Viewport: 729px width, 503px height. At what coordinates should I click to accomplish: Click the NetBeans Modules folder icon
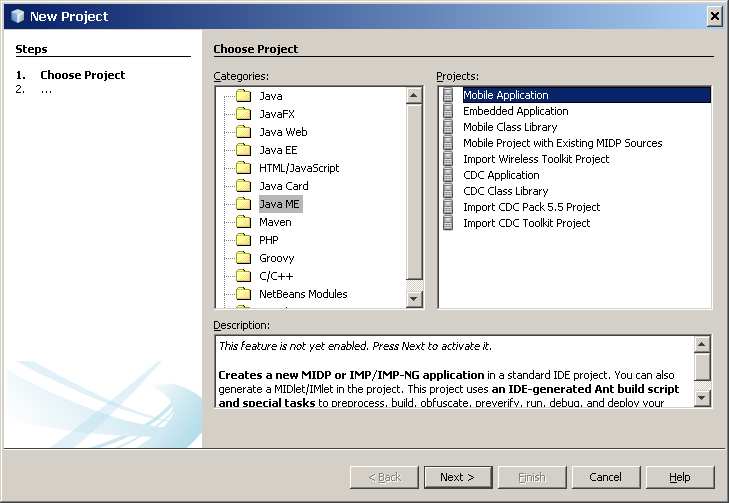click(x=243, y=294)
